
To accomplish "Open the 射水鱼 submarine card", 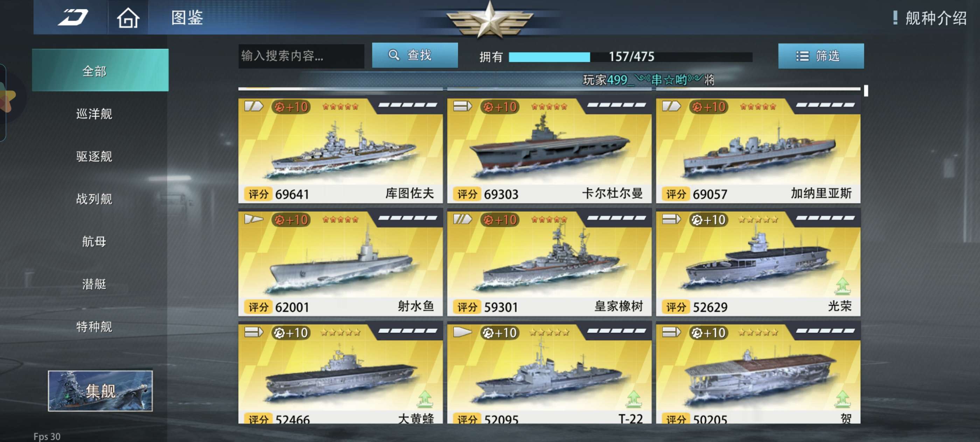I will [x=341, y=264].
